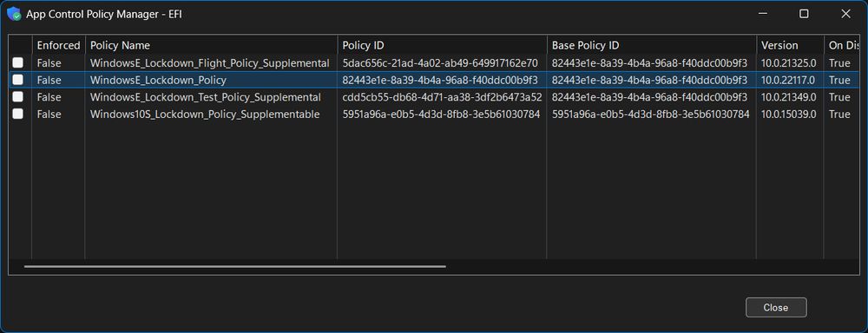Image resolution: width=868 pixels, height=333 pixels.
Task: Click Base Policy ID of the Flight Policy row
Action: click(649, 63)
